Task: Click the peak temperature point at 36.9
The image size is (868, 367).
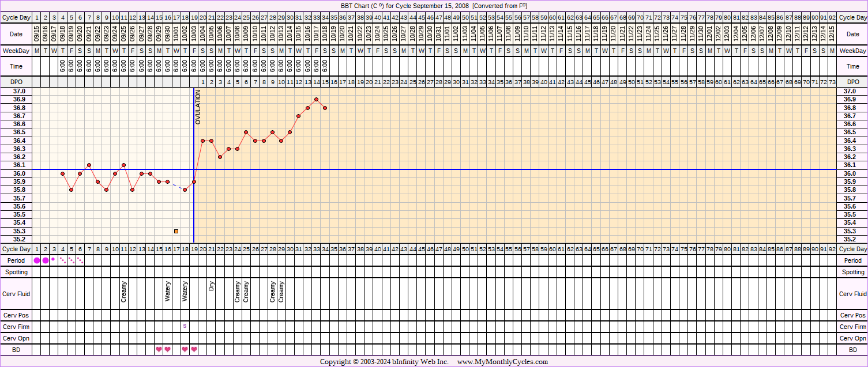Action: click(x=316, y=99)
